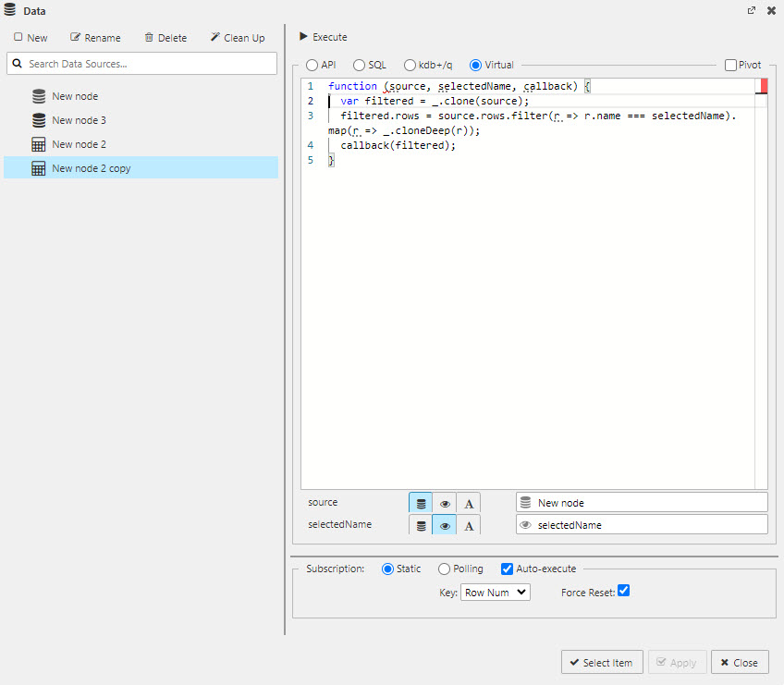Image resolution: width=784 pixels, height=685 pixels.
Task: Select the 'New node' data source
Action: click(x=141, y=96)
